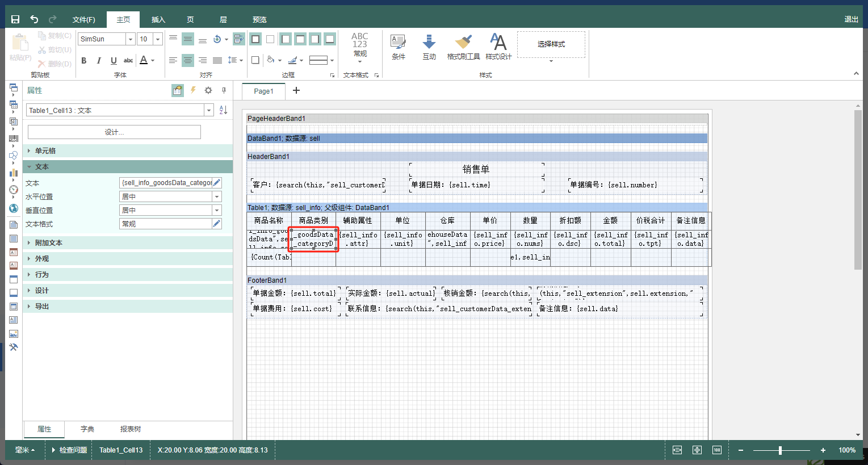Toggle the left border
The height and width of the screenshot is (465, 868).
[286, 39]
